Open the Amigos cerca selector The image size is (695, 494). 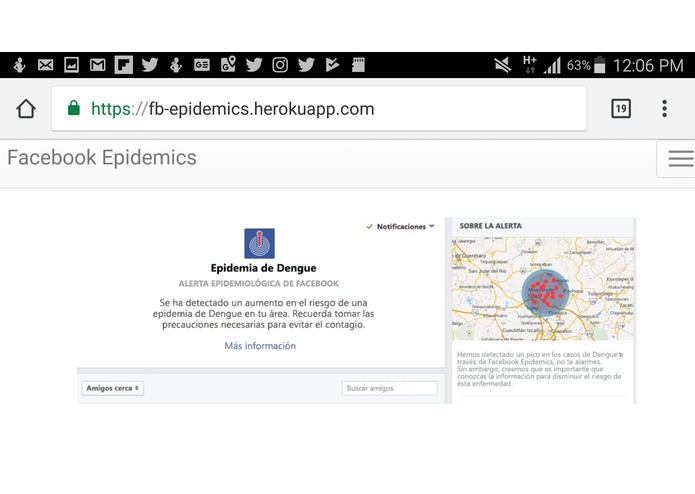point(113,388)
